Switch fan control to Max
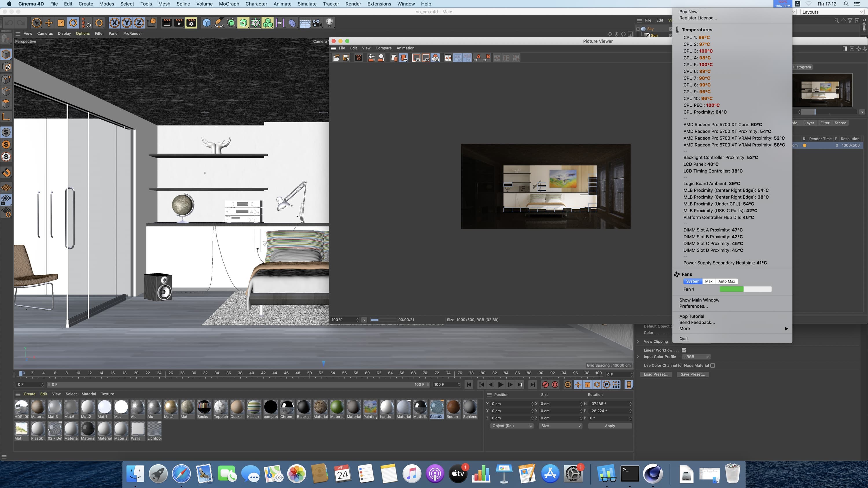 709,281
